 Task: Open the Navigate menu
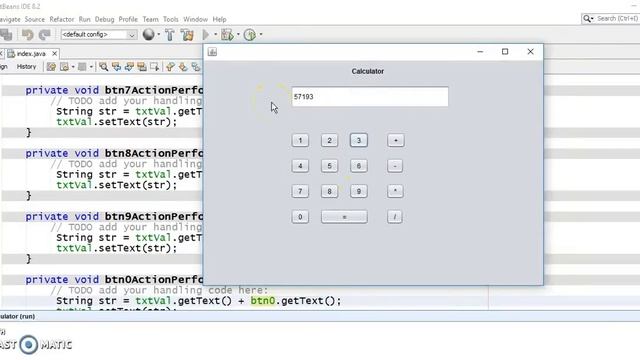click(10, 19)
